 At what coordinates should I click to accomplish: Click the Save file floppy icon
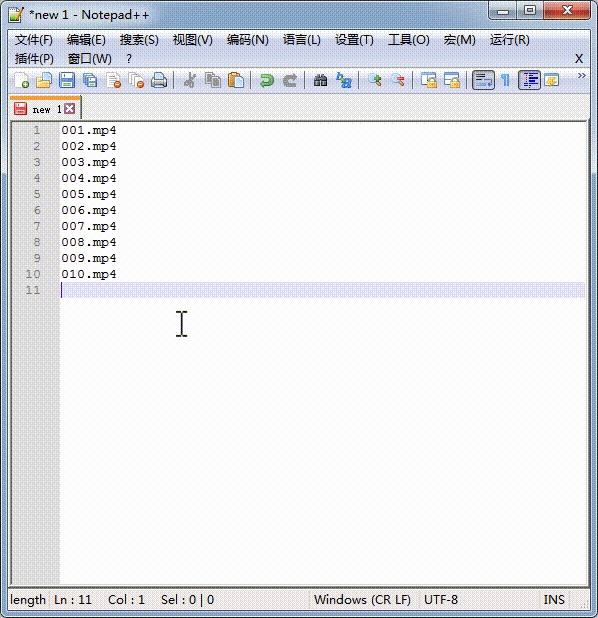coord(67,80)
